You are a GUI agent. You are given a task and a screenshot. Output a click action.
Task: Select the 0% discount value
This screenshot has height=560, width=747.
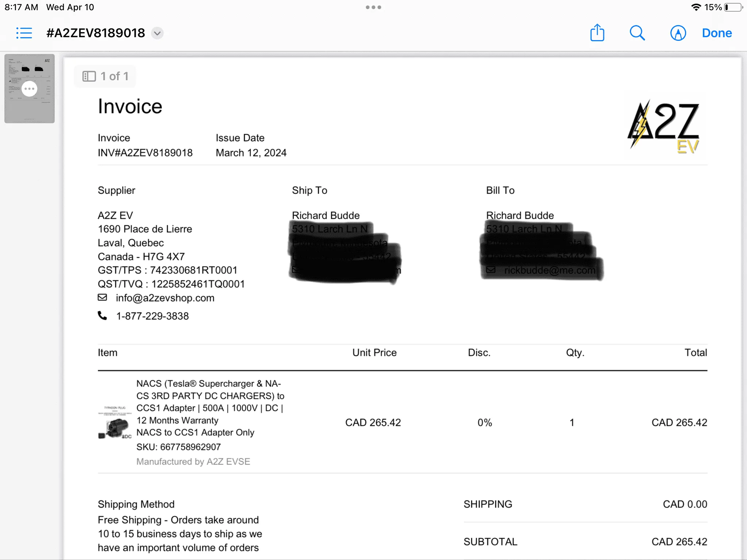[485, 423]
